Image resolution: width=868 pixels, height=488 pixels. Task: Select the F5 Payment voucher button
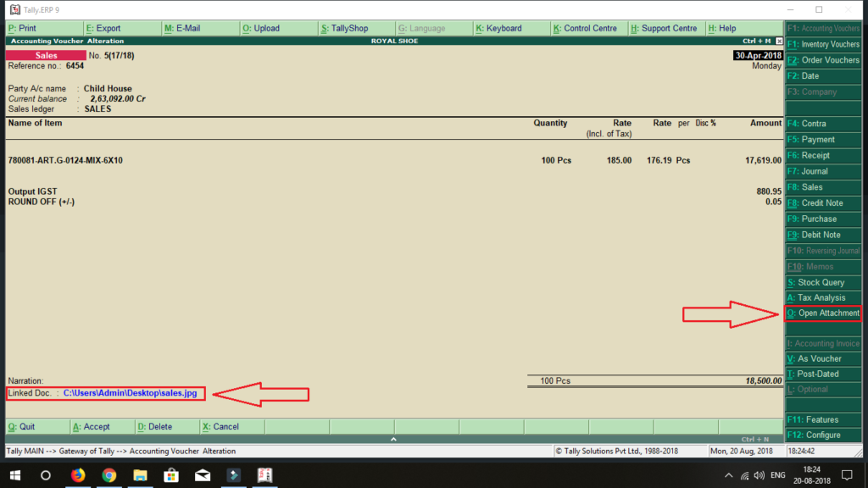click(x=821, y=139)
